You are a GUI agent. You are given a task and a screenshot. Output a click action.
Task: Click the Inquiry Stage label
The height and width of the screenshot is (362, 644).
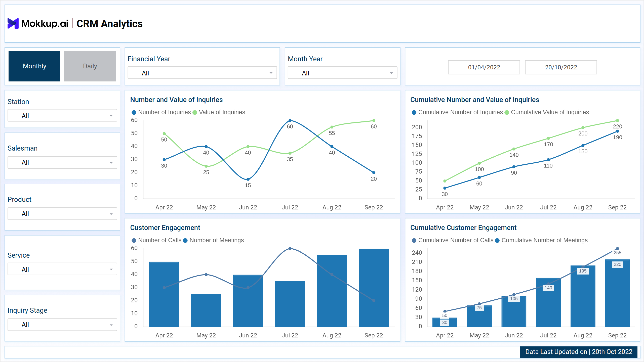pos(27,310)
